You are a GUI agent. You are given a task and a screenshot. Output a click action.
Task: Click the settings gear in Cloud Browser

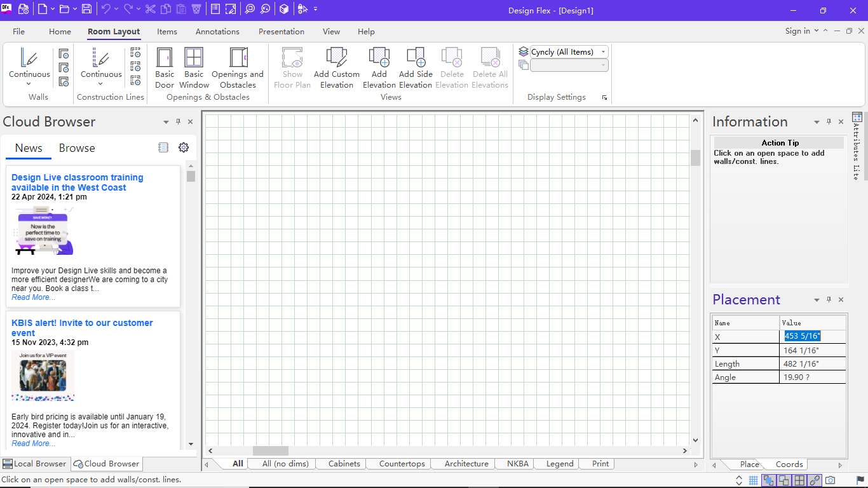pos(184,147)
